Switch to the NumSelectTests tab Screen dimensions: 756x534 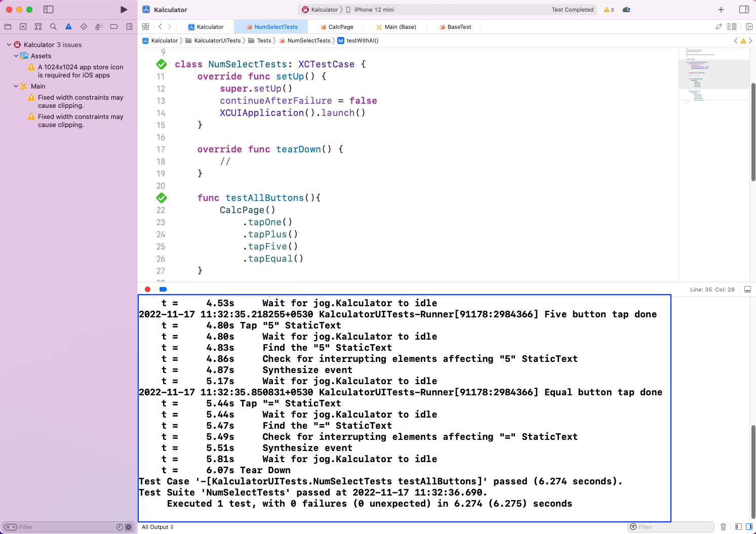point(272,27)
